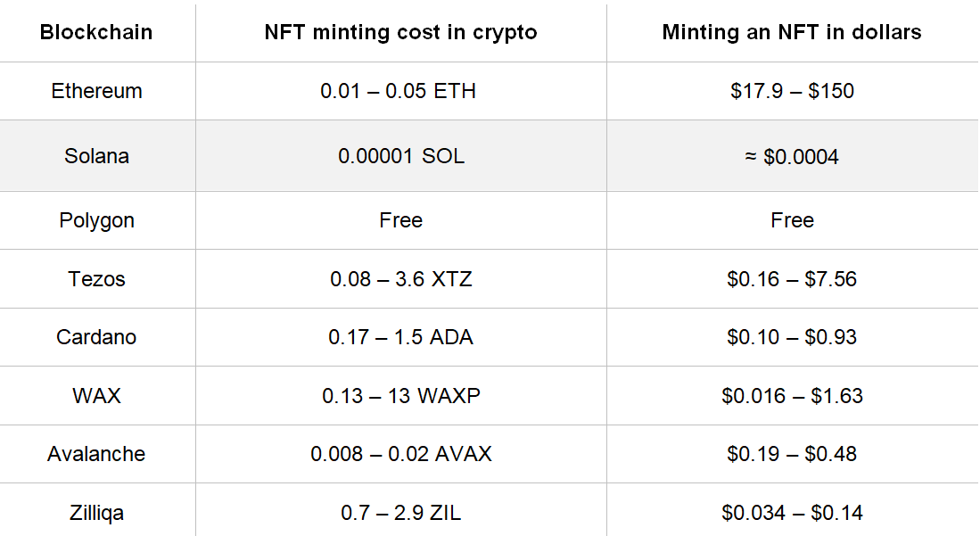
Task: Select the NFT minting cost in crypto header
Action: point(400,33)
